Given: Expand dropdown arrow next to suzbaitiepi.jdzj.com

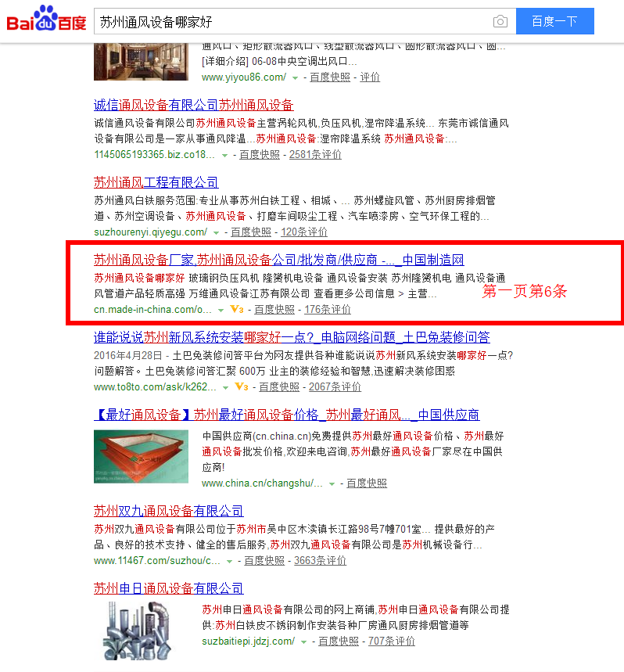Looking at the screenshot, I should coord(303,642).
